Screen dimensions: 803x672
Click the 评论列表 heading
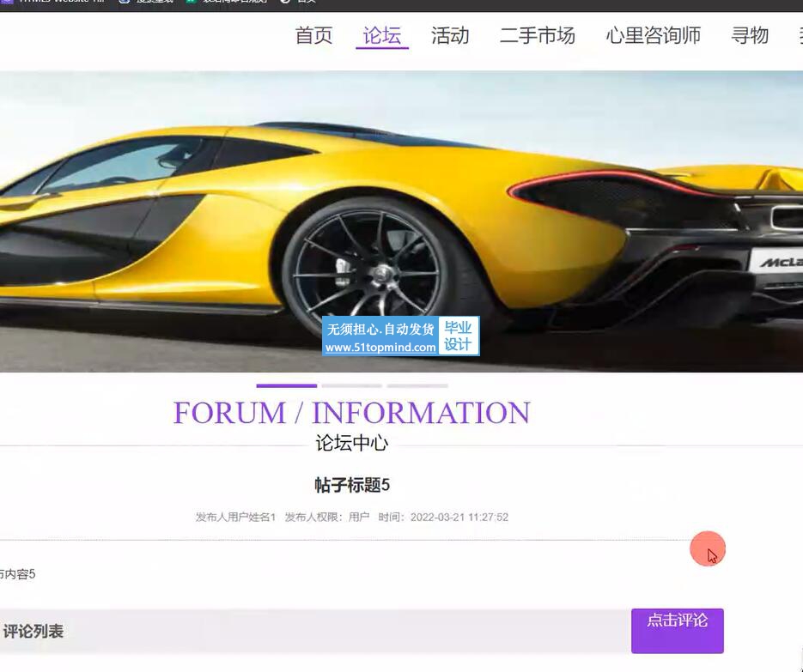point(33,631)
